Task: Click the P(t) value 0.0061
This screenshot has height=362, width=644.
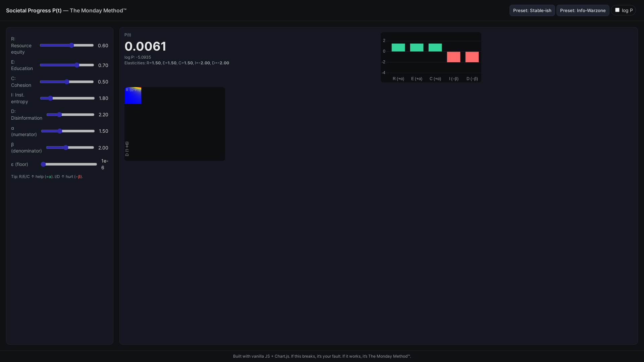Action: click(x=145, y=46)
